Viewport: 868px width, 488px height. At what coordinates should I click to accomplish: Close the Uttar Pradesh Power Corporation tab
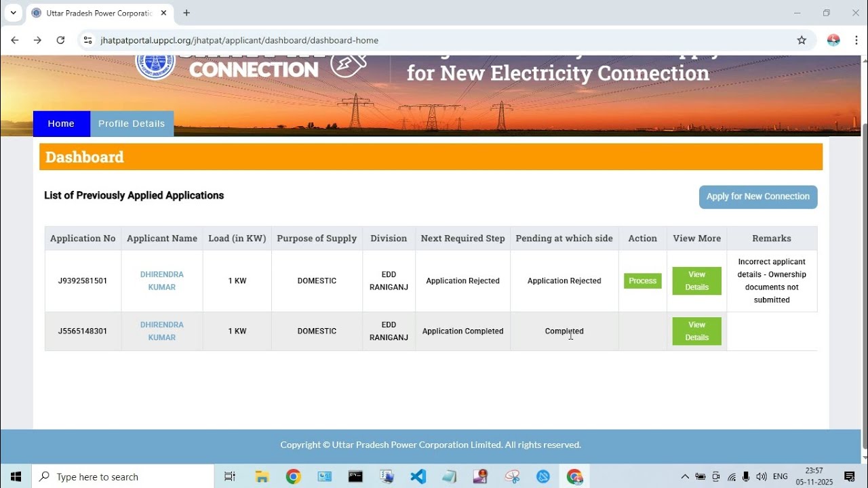[x=163, y=13]
